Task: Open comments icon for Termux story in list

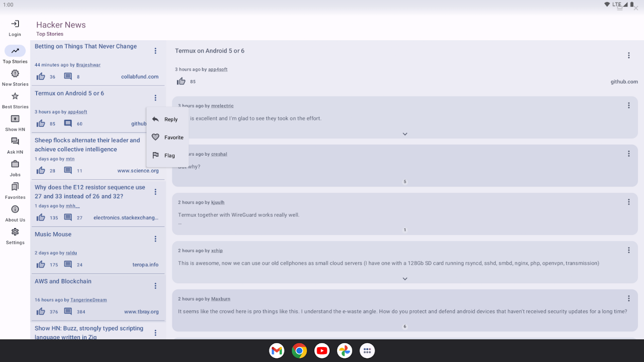Action: pos(68,124)
